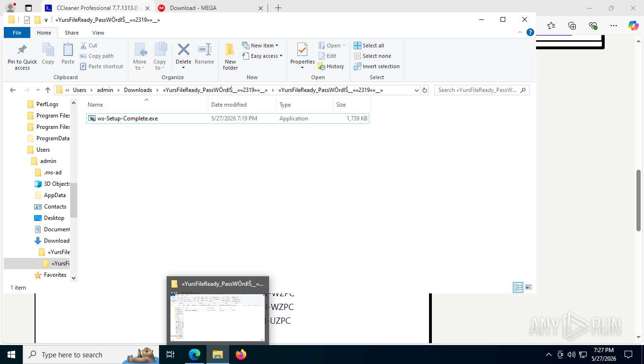The width and height of the screenshot is (644, 364).
Task: Switch to Large icons view layout
Action: 528,287
